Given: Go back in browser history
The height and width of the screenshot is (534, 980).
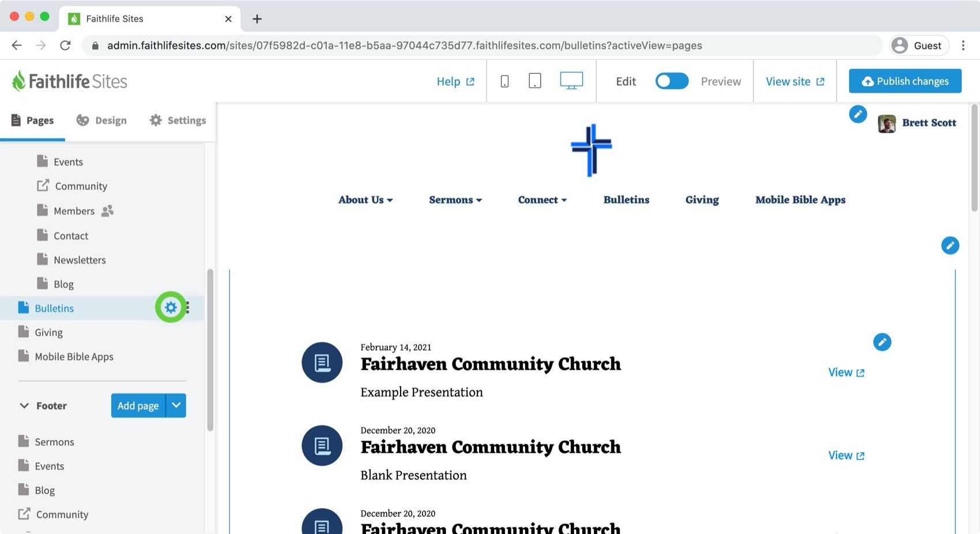Looking at the screenshot, I should click(x=17, y=46).
